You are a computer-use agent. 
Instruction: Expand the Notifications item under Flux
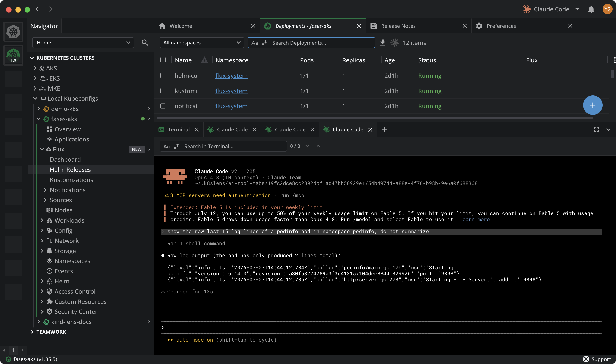[45, 190]
